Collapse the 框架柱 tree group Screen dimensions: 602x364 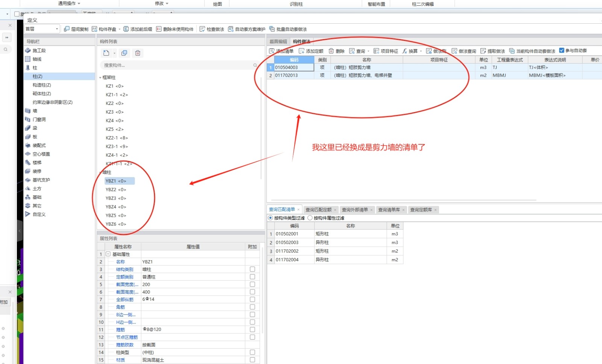100,77
